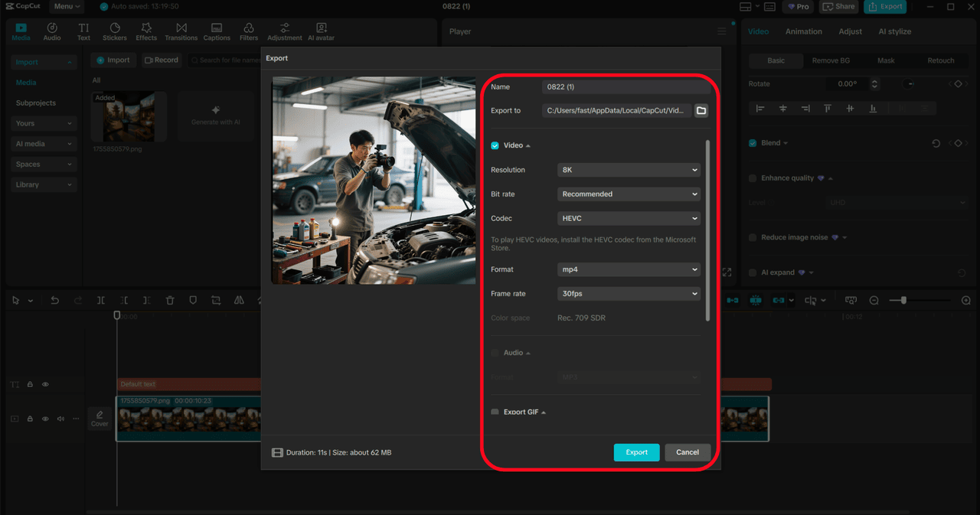Switch to the Animation tab

[x=803, y=31]
